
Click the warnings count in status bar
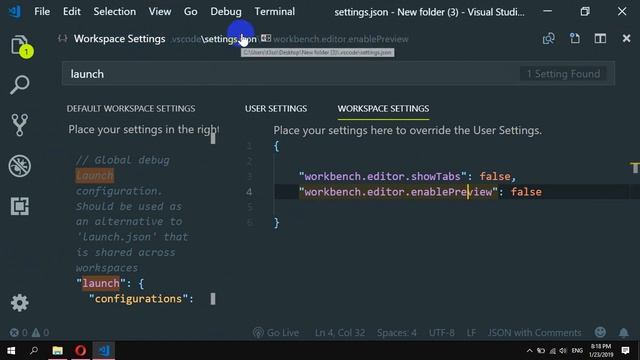pyautogui.click(x=40, y=333)
